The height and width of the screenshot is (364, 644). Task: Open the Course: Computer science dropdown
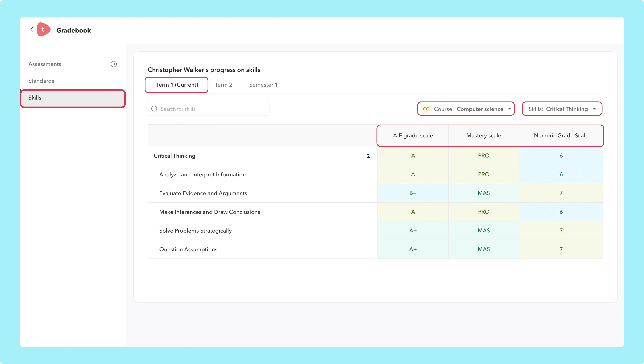pyautogui.click(x=466, y=109)
